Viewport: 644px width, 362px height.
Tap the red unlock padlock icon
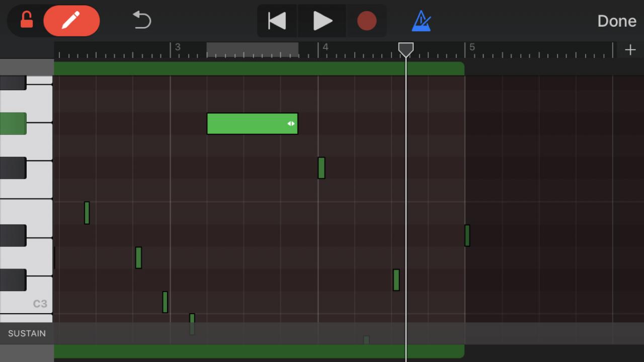[x=26, y=20]
